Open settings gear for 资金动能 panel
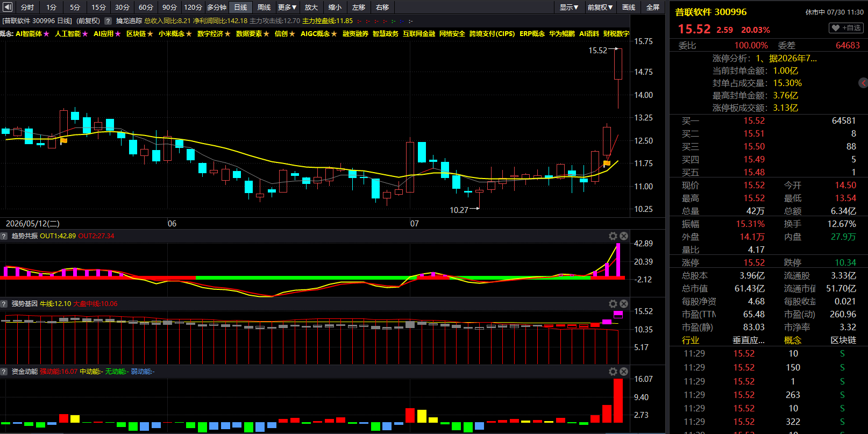868x434 pixels. [613, 372]
